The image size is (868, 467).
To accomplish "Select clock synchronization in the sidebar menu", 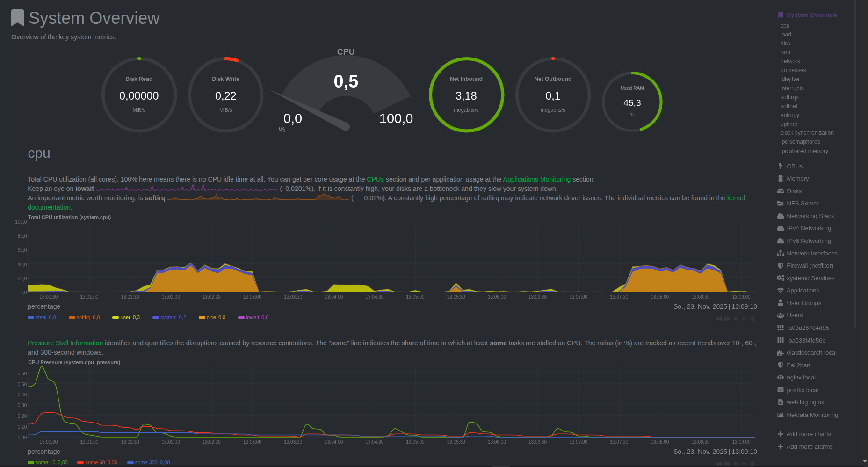I will (807, 133).
